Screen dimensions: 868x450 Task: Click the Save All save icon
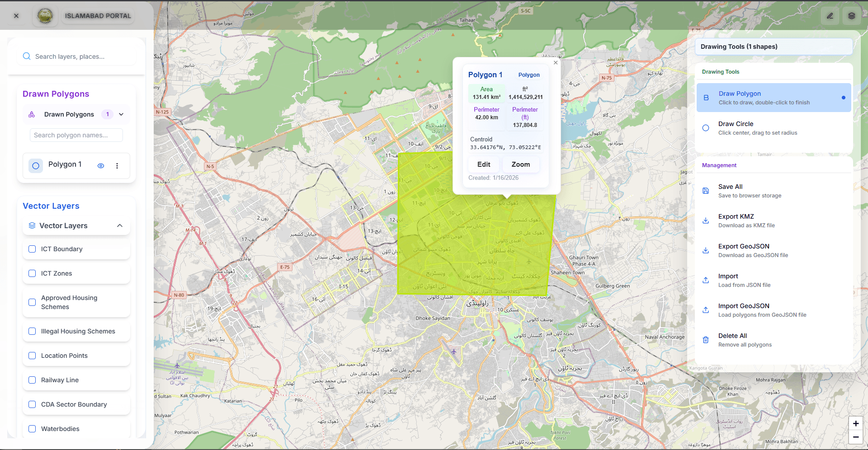point(706,191)
